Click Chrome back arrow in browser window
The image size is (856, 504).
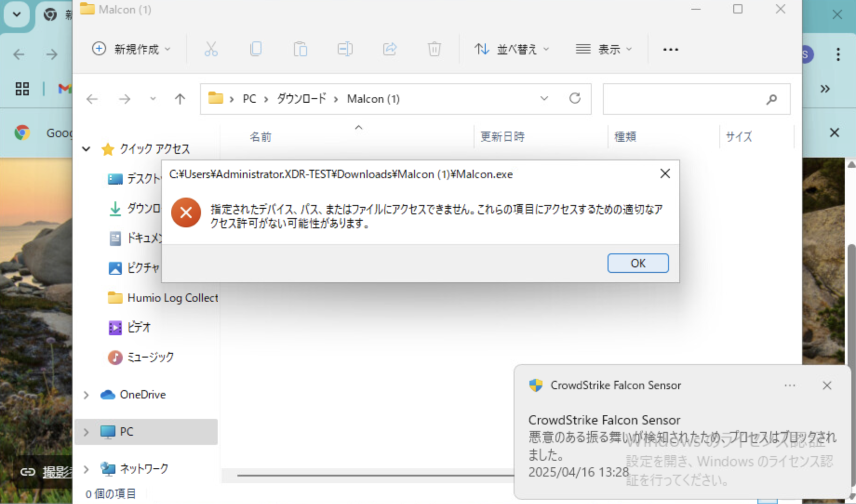tap(19, 54)
